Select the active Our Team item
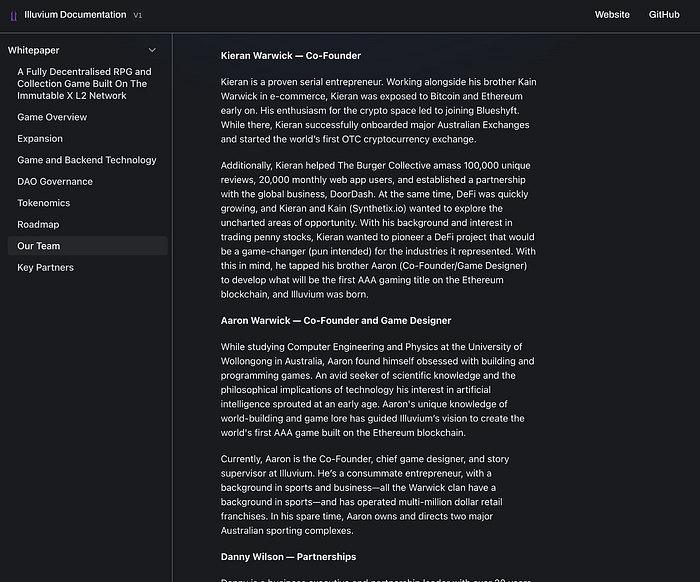700x582 pixels. coord(88,245)
